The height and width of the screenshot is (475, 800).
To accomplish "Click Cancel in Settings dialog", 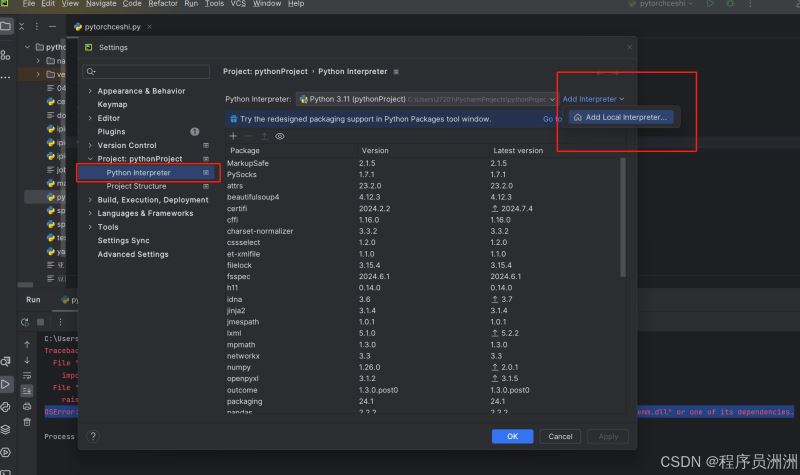I will [x=560, y=436].
